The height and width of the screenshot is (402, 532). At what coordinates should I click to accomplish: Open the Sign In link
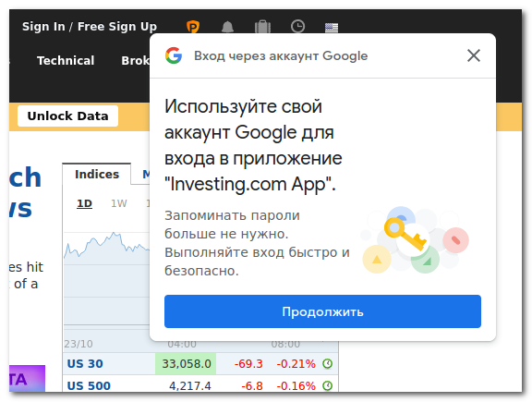43,27
